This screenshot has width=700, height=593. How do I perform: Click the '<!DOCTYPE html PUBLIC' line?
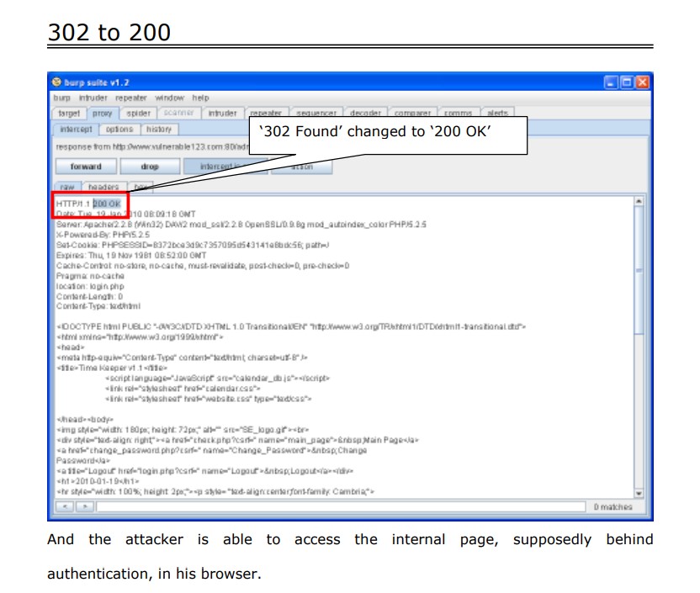click(291, 326)
